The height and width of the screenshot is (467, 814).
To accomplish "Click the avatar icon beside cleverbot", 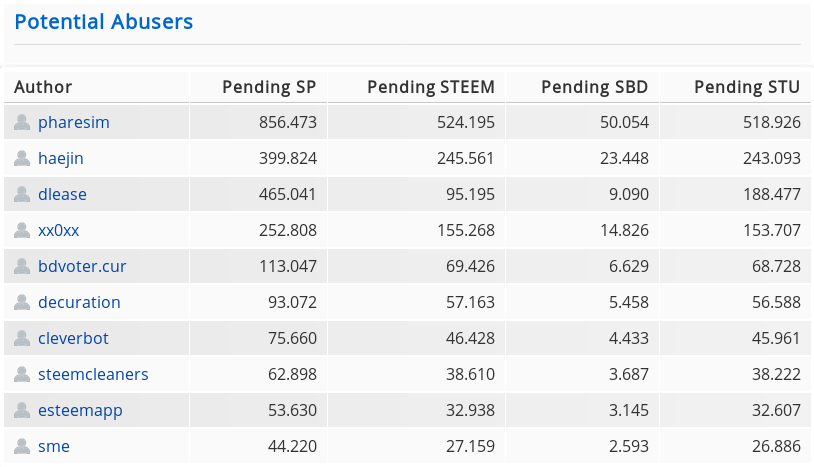I will pos(22,338).
